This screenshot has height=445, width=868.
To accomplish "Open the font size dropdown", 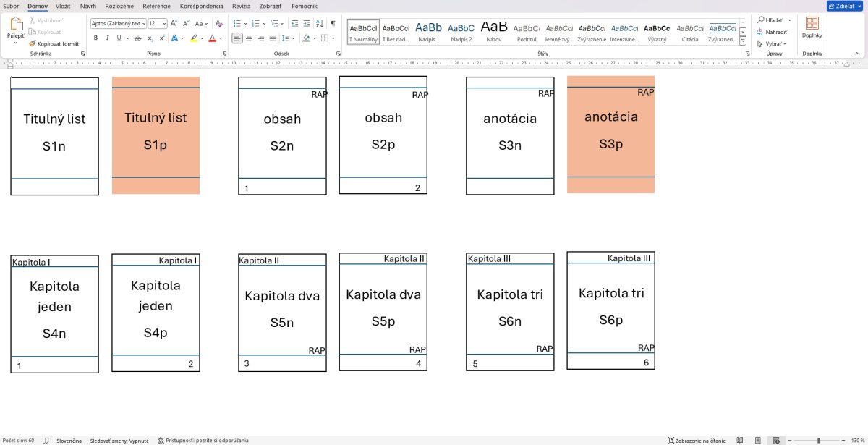I will click(164, 23).
